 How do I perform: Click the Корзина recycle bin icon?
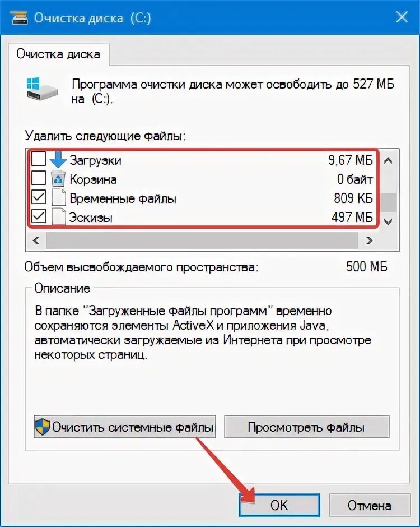[58, 178]
